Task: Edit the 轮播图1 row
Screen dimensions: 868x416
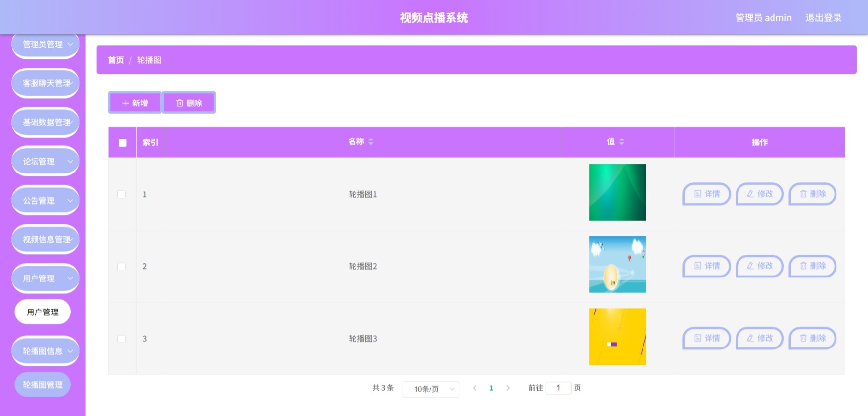Action: tap(760, 194)
